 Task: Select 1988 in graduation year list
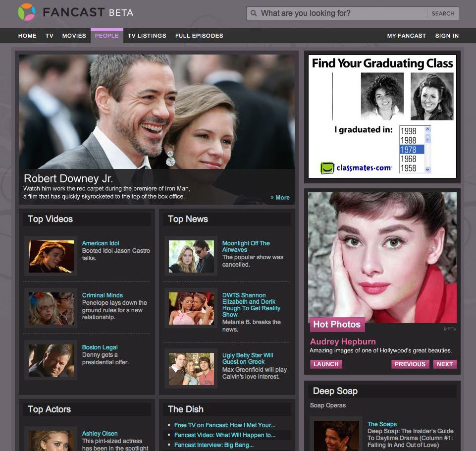tap(409, 140)
